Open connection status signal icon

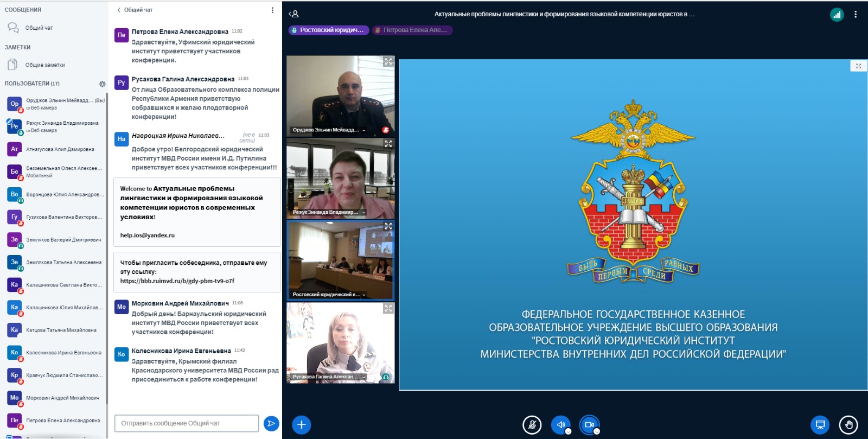pos(837,15)
